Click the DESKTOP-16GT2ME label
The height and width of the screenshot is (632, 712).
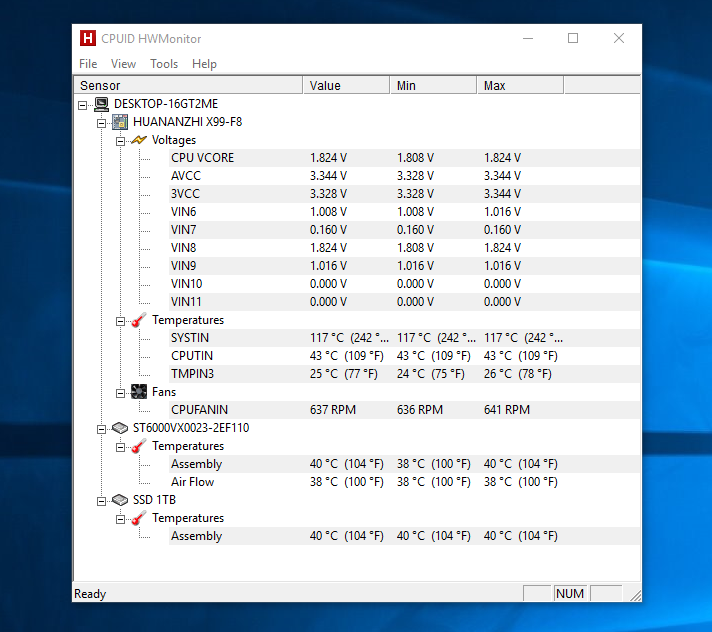pos(166,104)
